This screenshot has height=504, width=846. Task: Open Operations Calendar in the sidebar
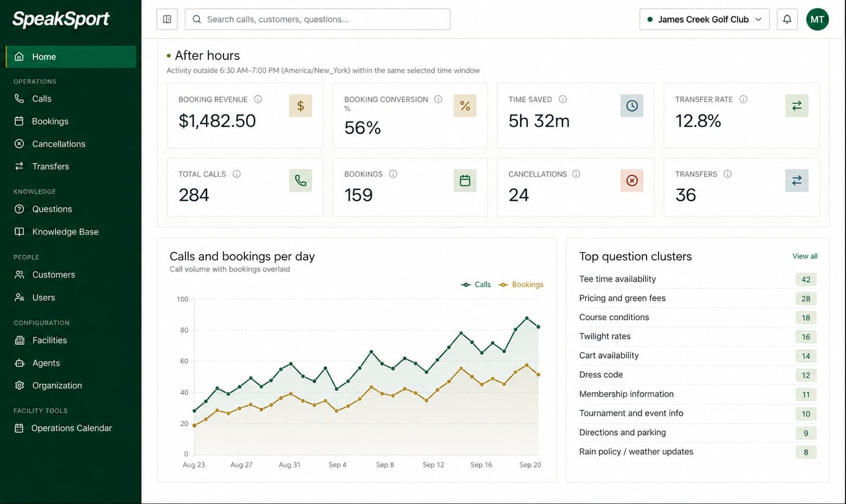point(71,428)
